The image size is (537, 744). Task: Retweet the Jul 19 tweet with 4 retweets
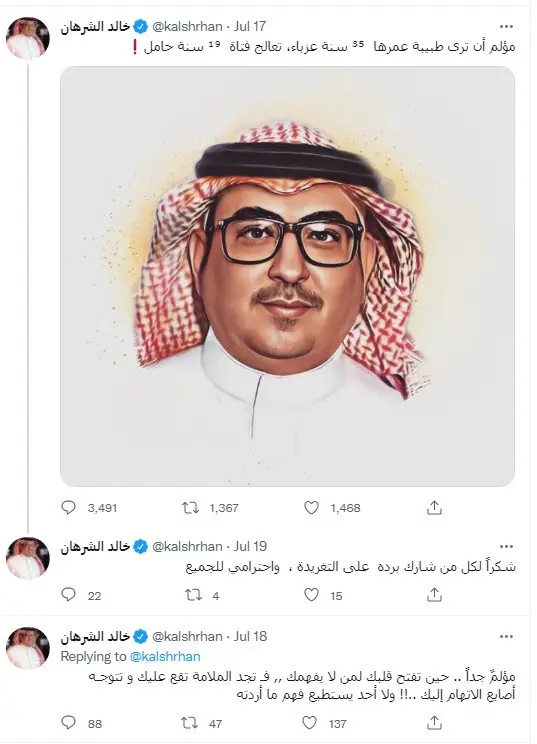pos(193,595)
